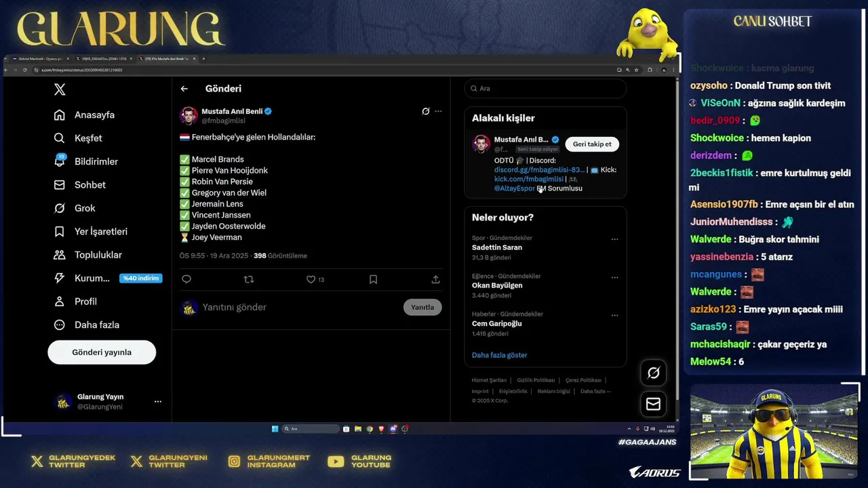Viewport: 868px width, 488px height.
Task: Open Kurum premium menu item
Action: coord(107,278)
